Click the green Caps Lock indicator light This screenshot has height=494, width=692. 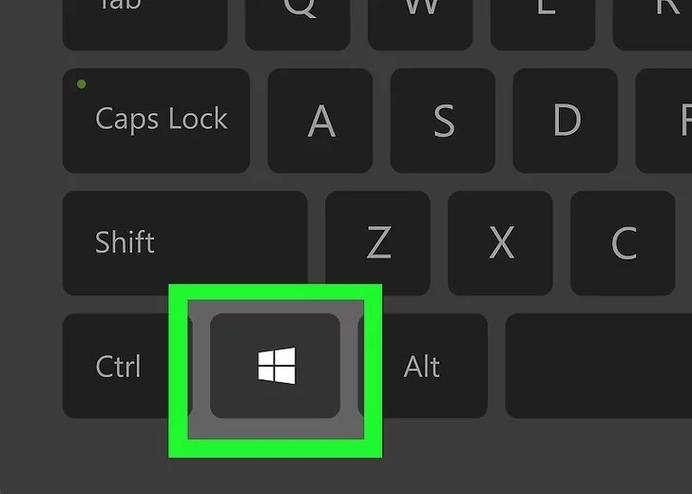(81, 84)
